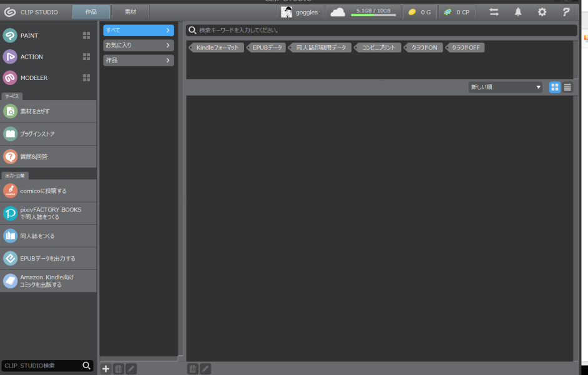The height and width of the screenshot is (375, 588).
Task: Click the CLIP STUDIO検索 input field
Action: coord(42,366)
